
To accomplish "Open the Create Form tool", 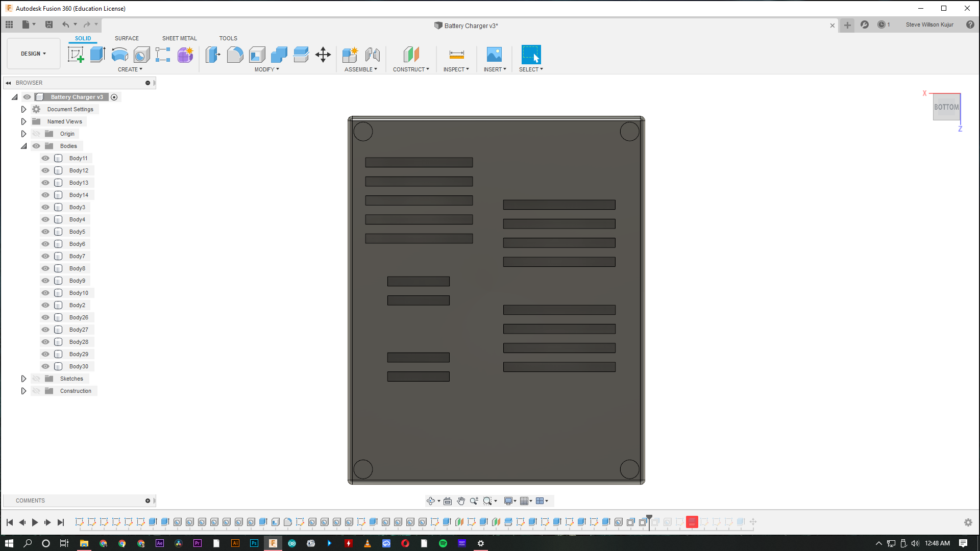I will click(185, 55).
